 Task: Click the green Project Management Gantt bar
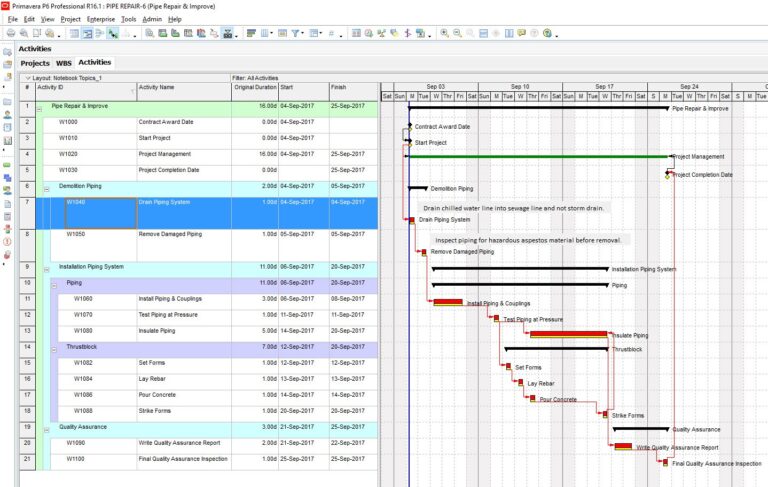pyautogui.click(x=539, y=157)
